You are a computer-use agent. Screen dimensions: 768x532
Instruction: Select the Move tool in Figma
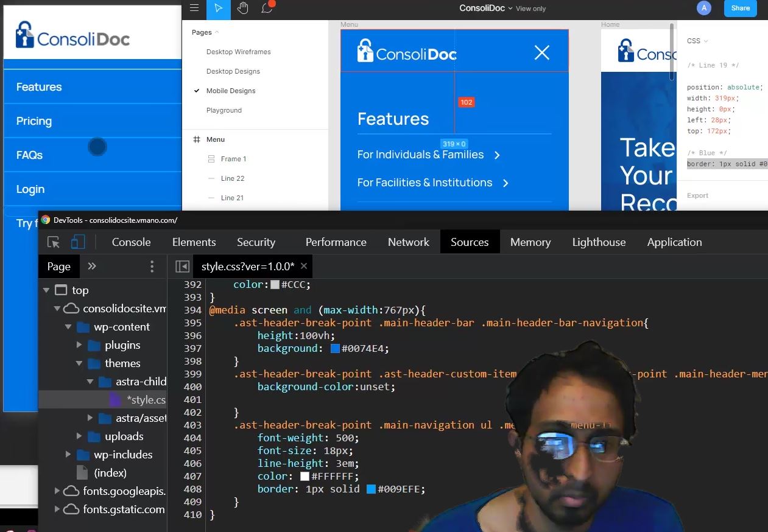point(219,8)
